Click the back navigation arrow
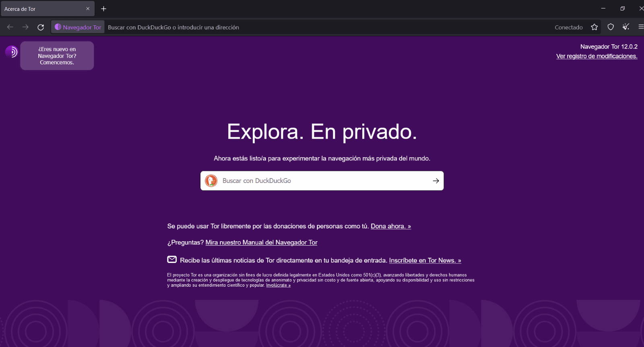Image resolution: width=644 pixels, height=347 pixels. click(x=10, y=27)
